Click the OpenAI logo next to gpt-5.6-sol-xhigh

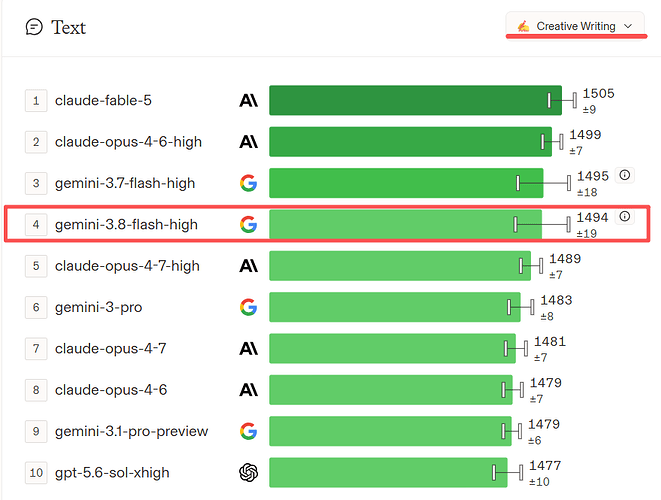(x=248, y=473)
